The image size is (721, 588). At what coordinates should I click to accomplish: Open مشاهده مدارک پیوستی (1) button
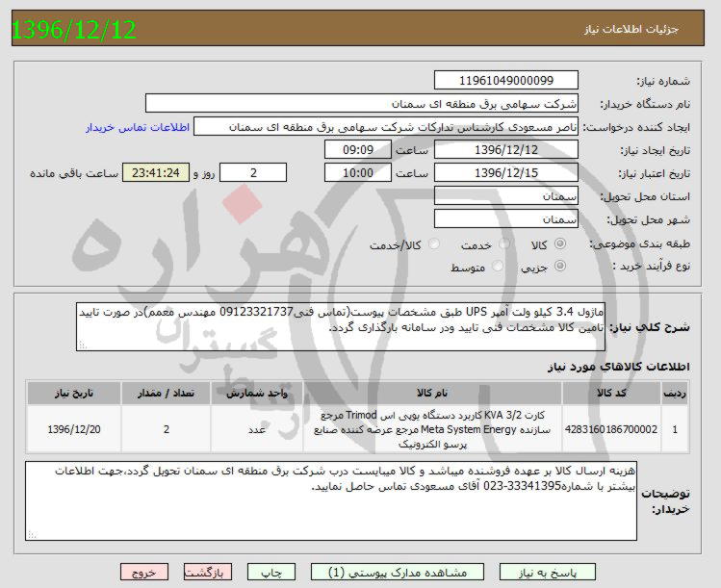[x=398, y=573]
